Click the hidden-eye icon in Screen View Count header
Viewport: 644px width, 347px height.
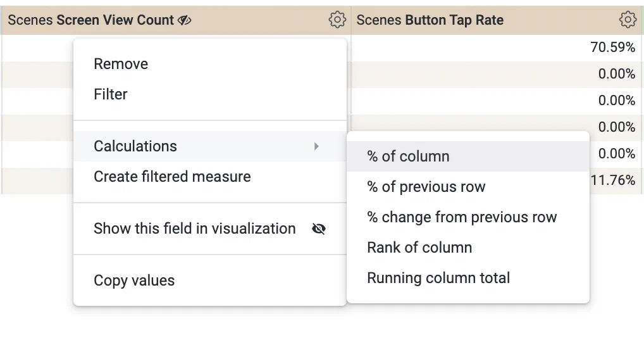coord(185,20)
